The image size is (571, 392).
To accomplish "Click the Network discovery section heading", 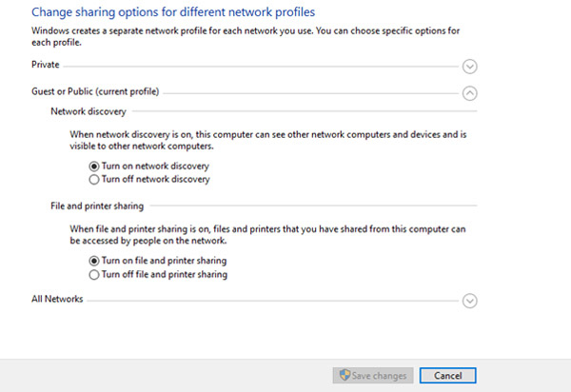I will click(88, 112).
